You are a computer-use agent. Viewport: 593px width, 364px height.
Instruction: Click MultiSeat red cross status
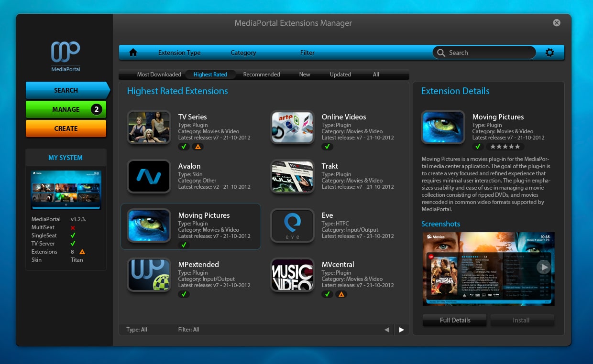[x=73, y=227]
